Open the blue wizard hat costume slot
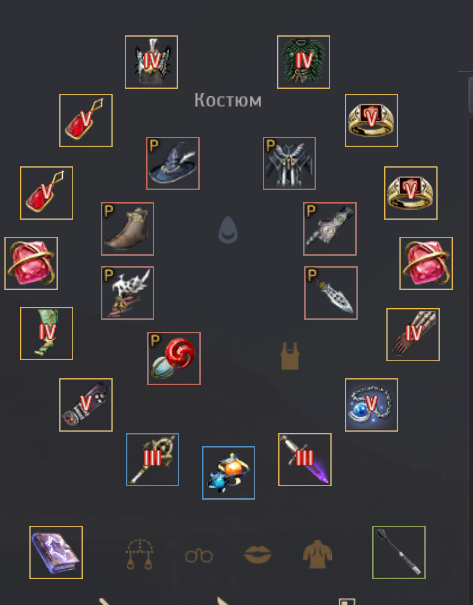This screenshot has width=473, height=605. [x=173, y=164]
